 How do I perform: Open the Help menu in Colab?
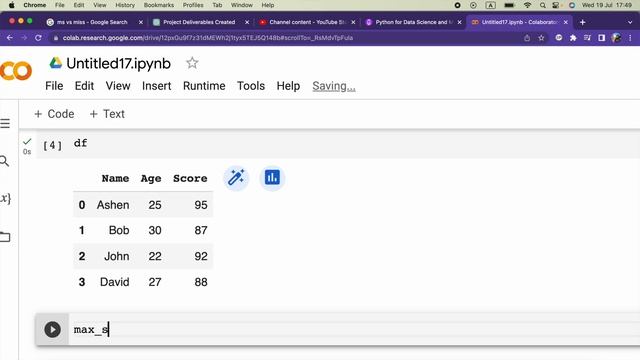pyautogui.click(x=288, y=86)
